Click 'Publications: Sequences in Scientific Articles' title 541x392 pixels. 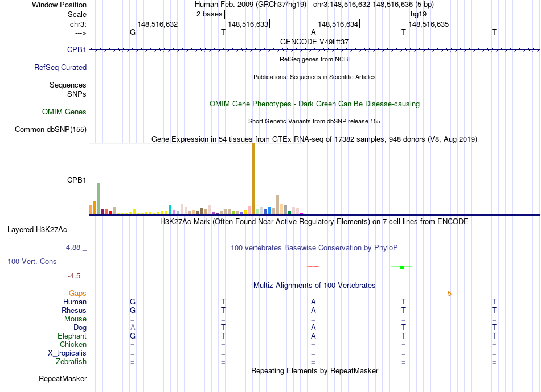pyautogui.click(x=314, y=77)
